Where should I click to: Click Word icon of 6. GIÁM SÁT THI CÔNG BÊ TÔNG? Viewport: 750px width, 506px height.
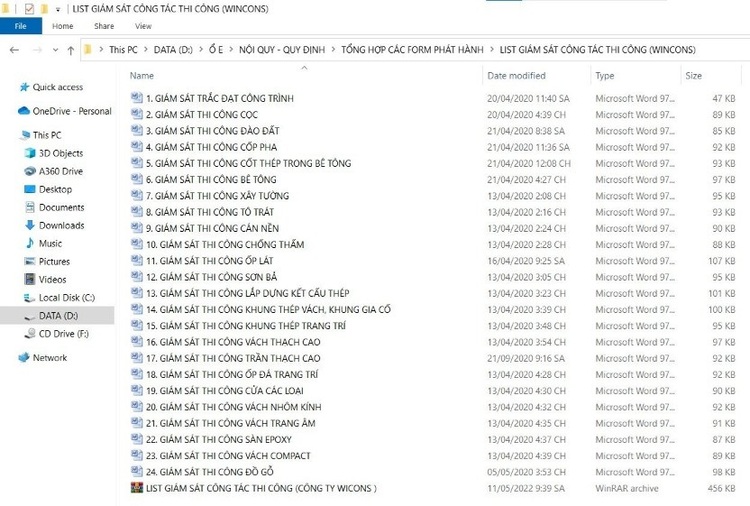pyautogui.click(x=137, y=179)
